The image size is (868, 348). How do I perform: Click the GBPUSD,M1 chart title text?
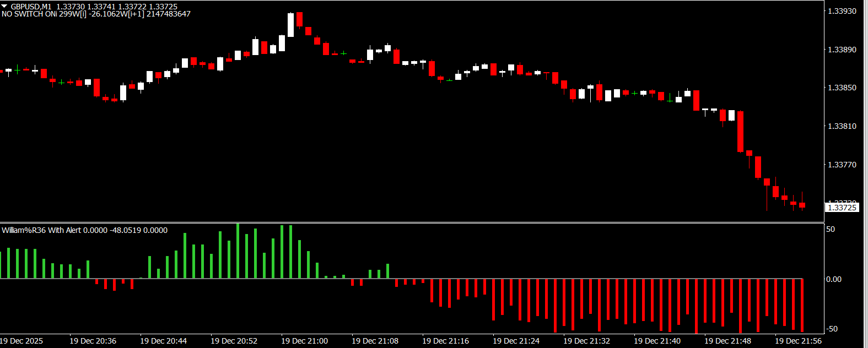[x=31, y=7]
